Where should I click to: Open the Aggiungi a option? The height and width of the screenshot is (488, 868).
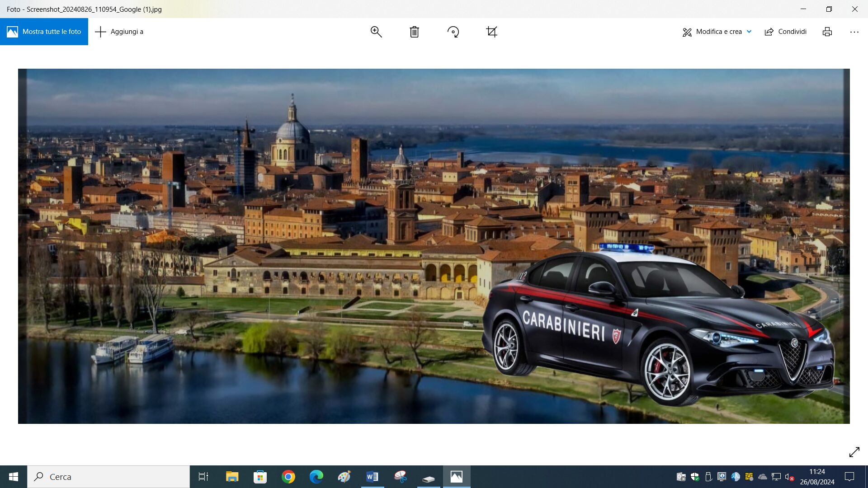tap(119, 32)
